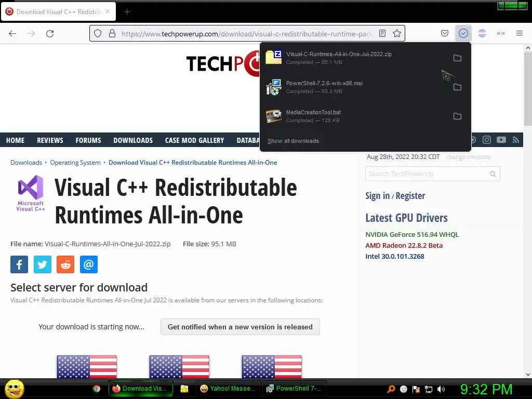Click the scrollbar up arrow
The width and height of the screenshot is (532, 399).
click(x=528, y=48)
